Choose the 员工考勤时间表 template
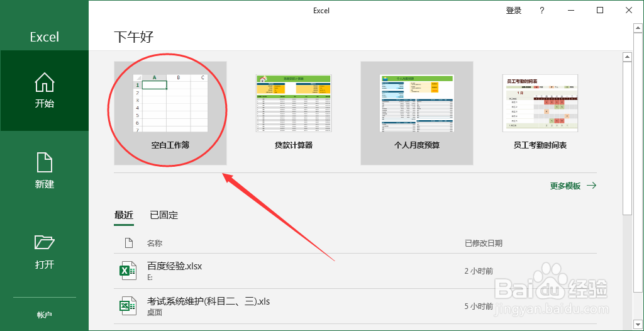The width and height of the screenshot is (644, 331). 540,113
